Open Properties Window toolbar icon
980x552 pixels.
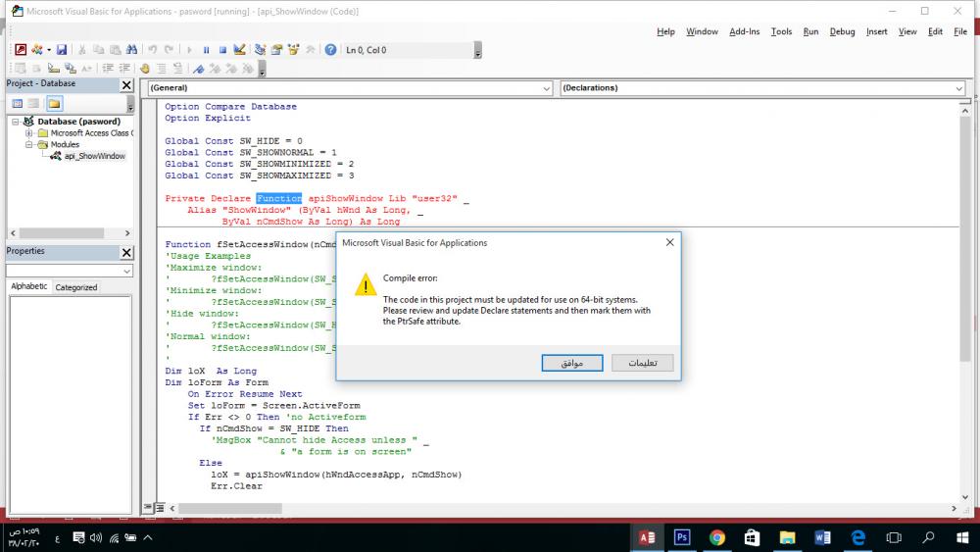pos(277,49)
